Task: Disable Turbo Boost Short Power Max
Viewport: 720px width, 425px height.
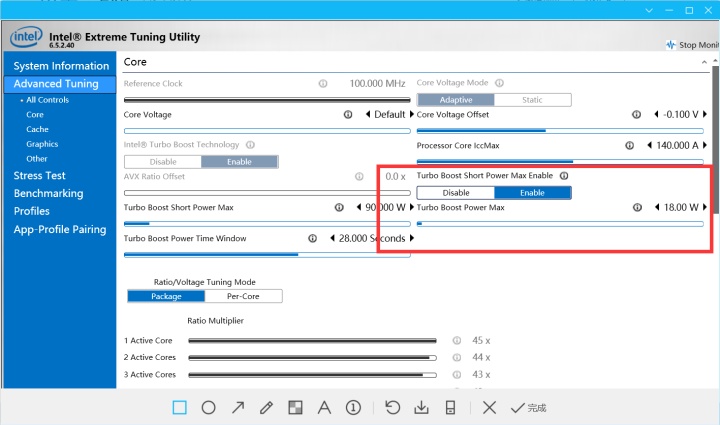Action: (x=456, y=193)
